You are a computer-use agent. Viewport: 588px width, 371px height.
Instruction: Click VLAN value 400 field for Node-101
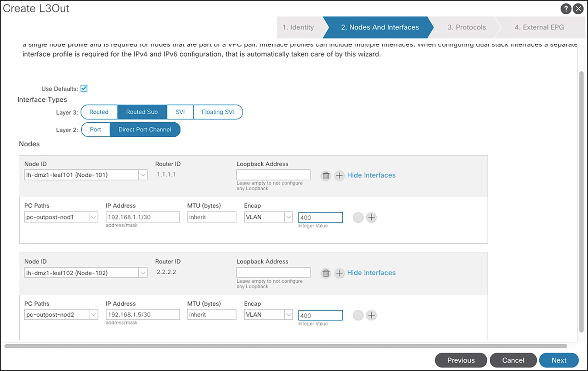pos(320,217)
